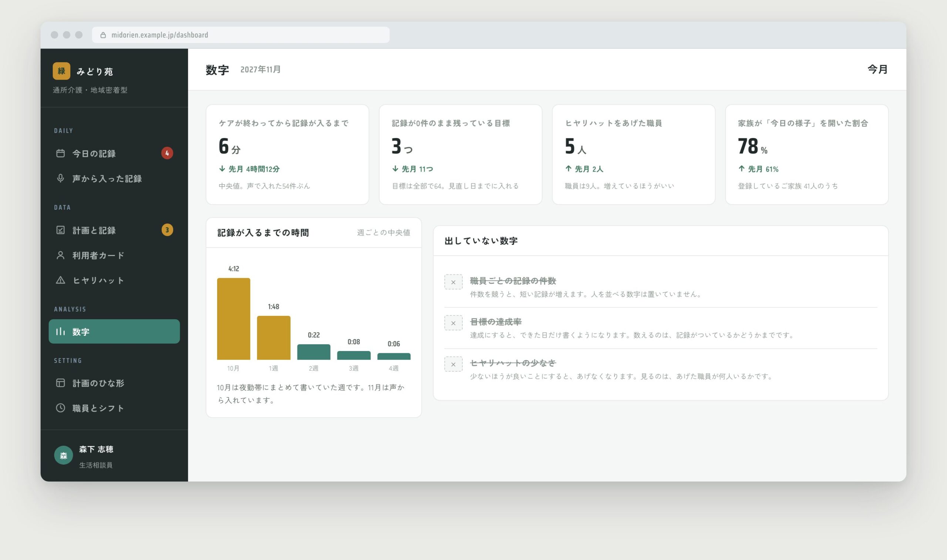Image resolution: width=947 pixels, height=560 pixels.
Task: Click the 1週 bar labeled 1:48
Action: click(x=273, y=338)
